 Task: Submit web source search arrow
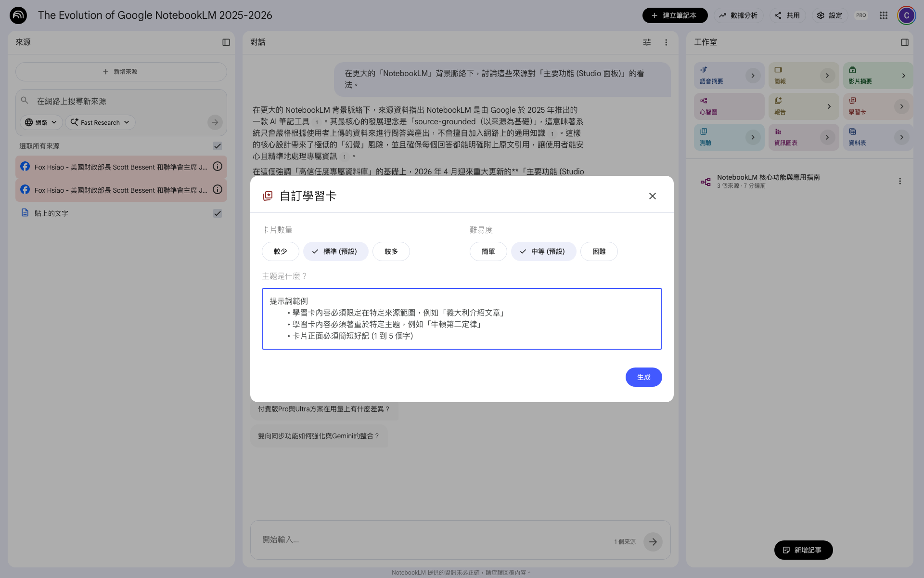click(215, 122)
